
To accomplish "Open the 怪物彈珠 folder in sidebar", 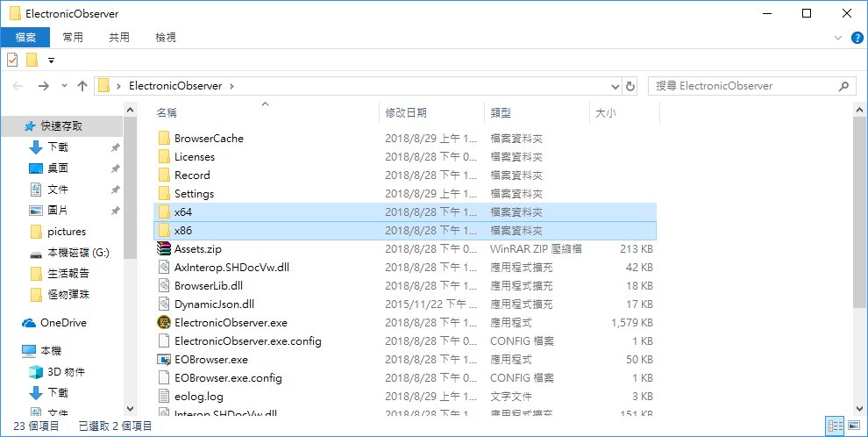I will [x=68, y=295].
